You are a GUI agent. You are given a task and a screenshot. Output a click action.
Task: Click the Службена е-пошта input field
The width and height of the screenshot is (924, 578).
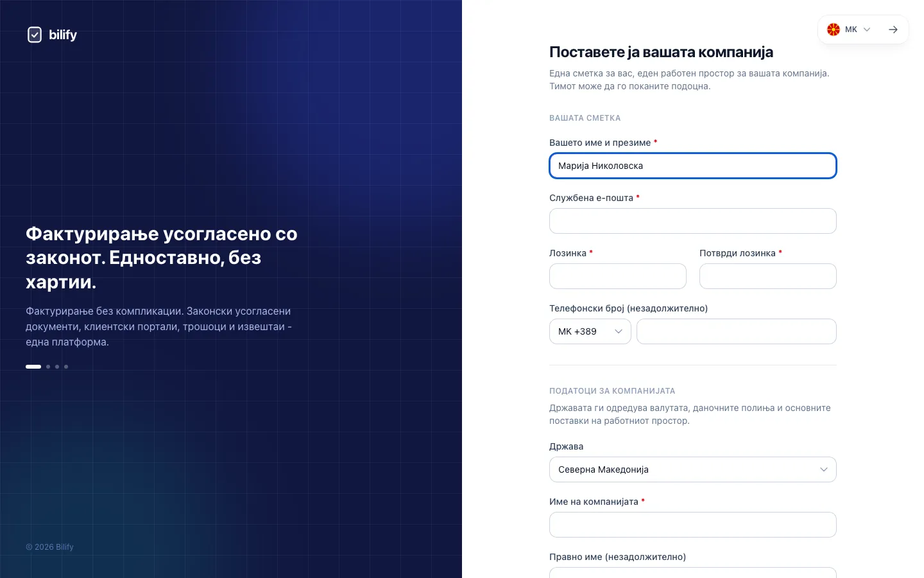click(693, 221)
